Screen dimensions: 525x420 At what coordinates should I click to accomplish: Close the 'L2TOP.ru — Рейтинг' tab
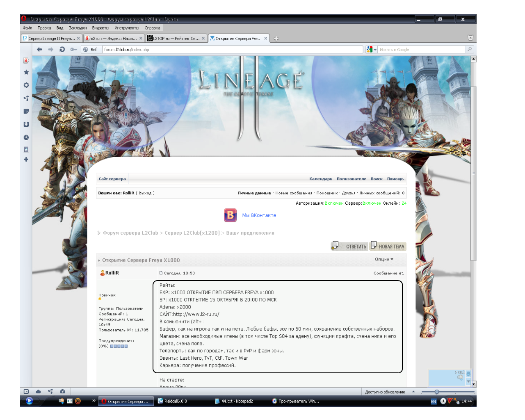203,39
